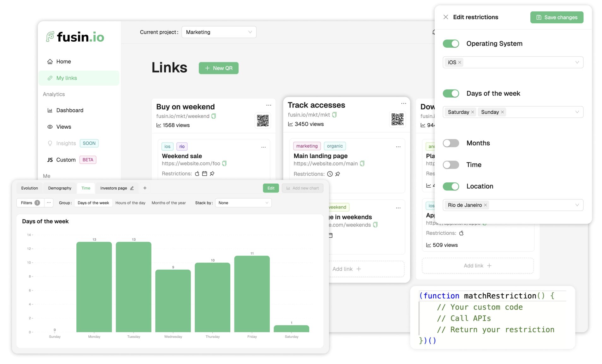This screenshot has height=364, width=602.
Task: Create a new QR with New QR button
Action: pyautogui.click(x=218, y=68)
